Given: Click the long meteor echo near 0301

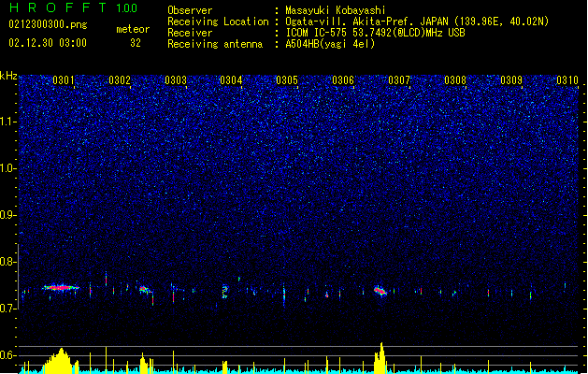Looking at the screenshot, I should [x=61, y=288].
